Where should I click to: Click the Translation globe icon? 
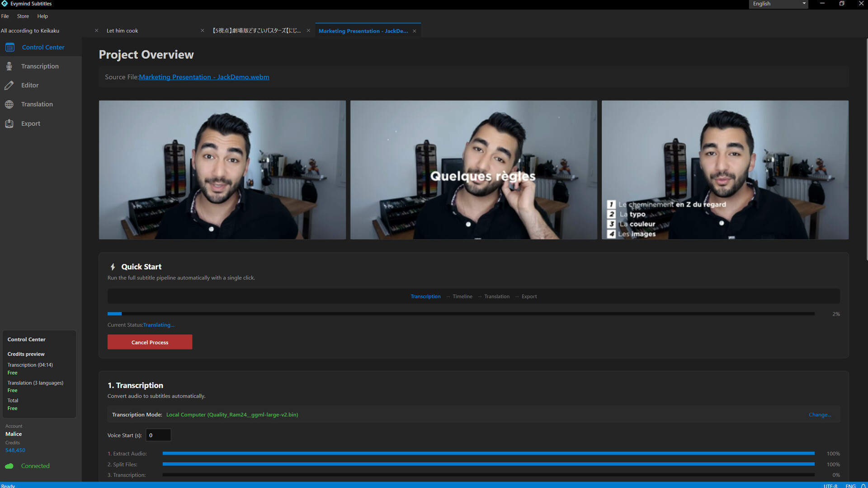pyautogui.click(x=9, y=104)
